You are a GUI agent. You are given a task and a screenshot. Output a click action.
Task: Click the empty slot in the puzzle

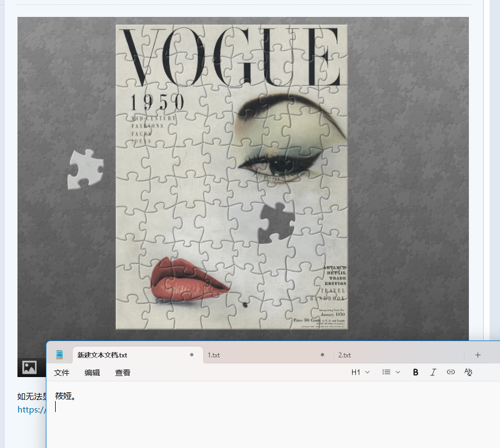click(x=276, y=223)
